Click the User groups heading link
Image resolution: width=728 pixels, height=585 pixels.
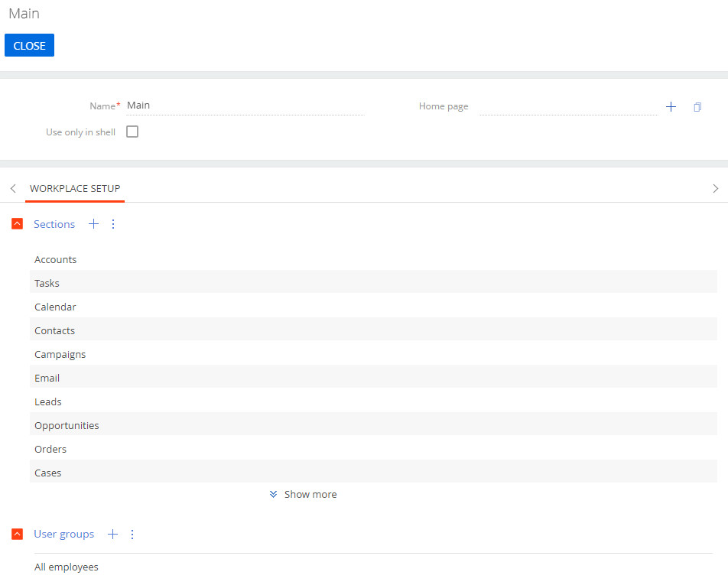click(64, 535)
